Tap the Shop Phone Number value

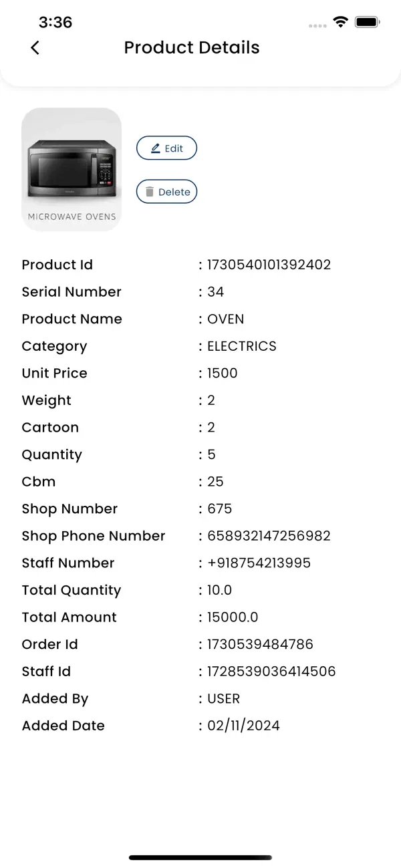pos(268,536)
